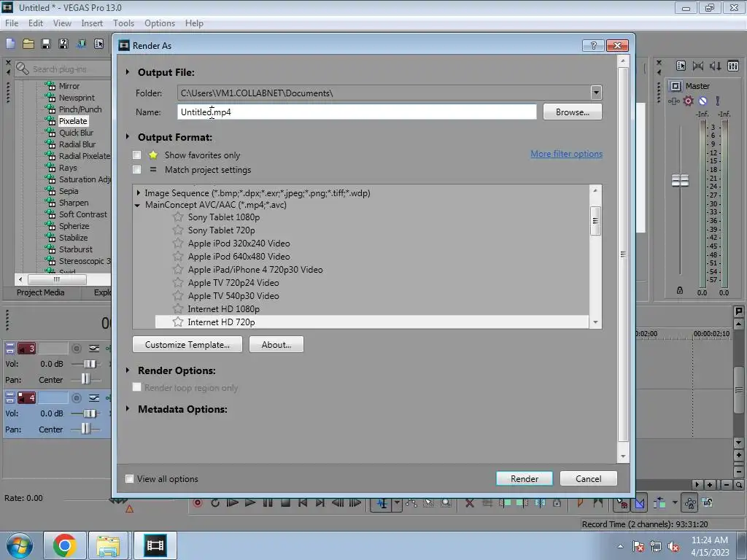Click the New Project icon in toolbar
The width and height of the screenshot is (747, 560).
point(10,44)
